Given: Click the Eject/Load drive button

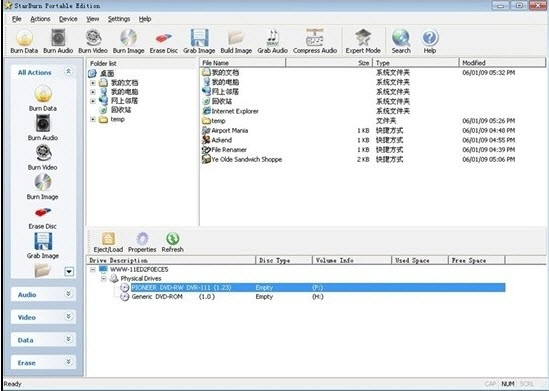Looking at the screenshot, I should (108, 242).
